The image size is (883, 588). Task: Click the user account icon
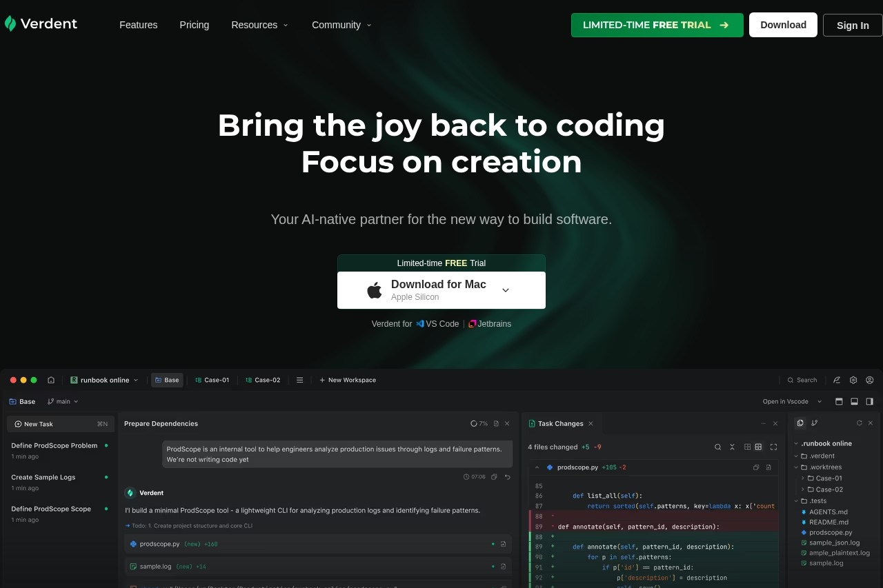870,380
